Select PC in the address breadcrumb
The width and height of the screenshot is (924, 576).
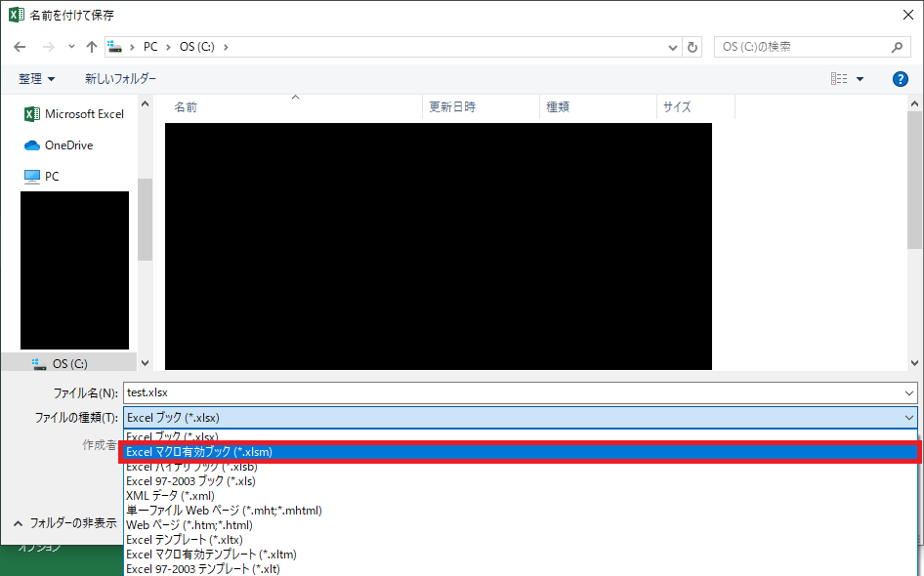pos(150,47)
